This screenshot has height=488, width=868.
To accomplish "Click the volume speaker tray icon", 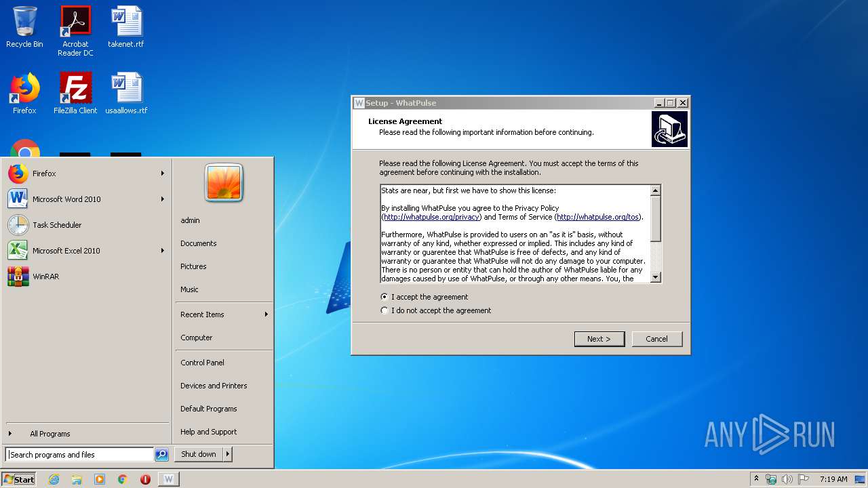I will click(x=787, y=479).
